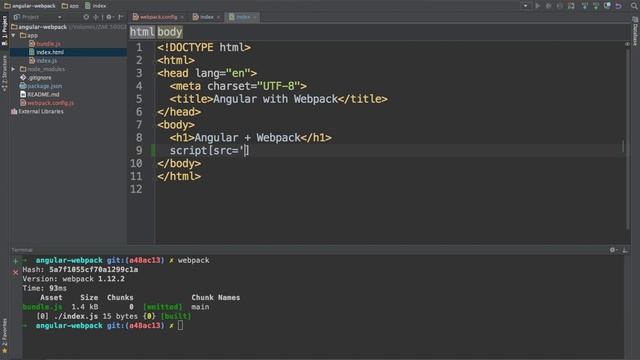Close terminal session red X icon
Screen dimensions: 640x360
click(16, 272)
